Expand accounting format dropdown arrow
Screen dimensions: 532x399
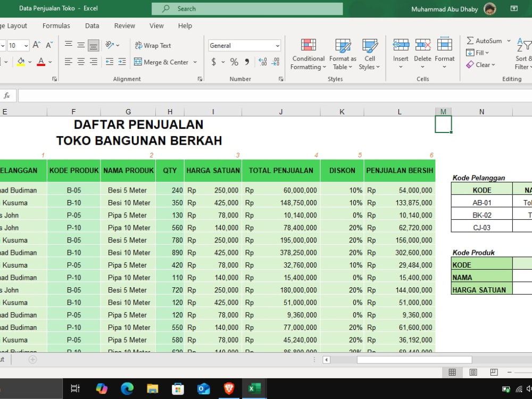tap(223, 62)
